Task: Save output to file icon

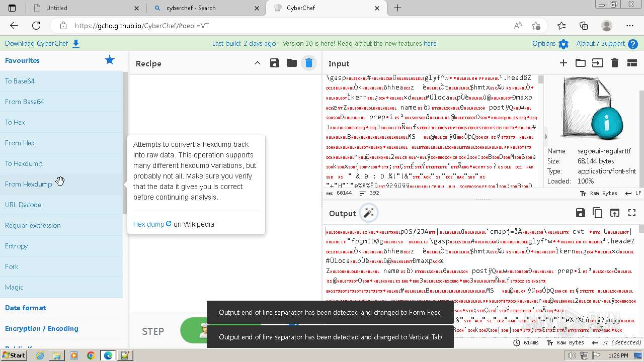Action: pos(581,213)
